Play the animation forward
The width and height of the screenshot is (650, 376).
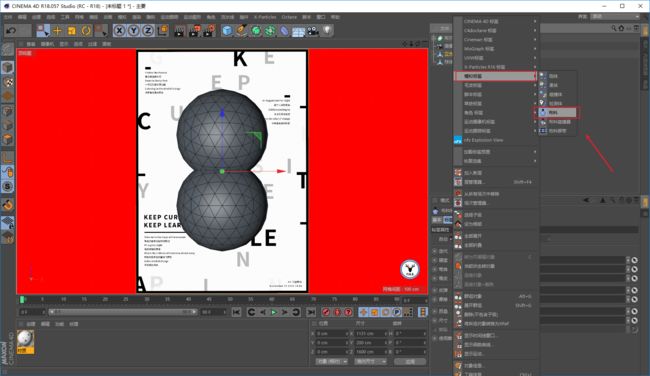click(x=274, y=312)
